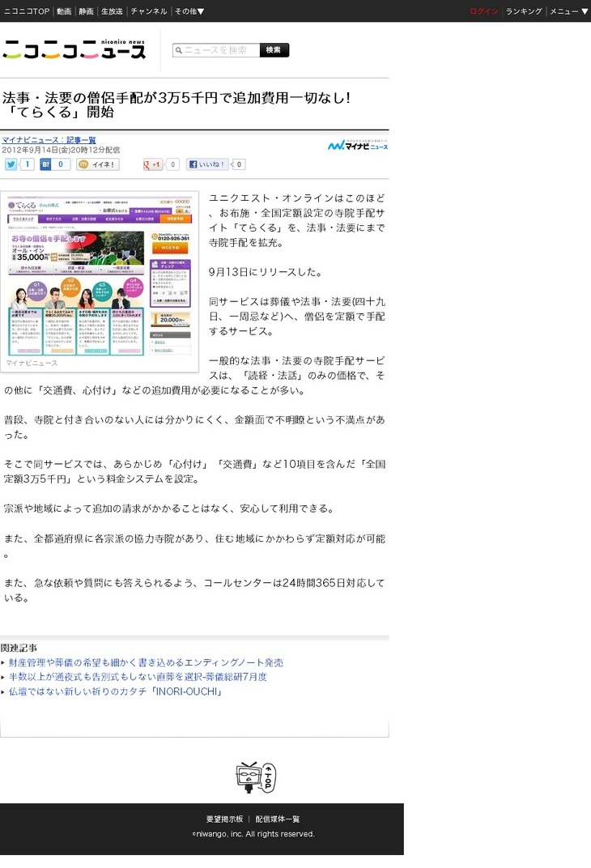The width and height of the screenshot is (591, 868).
Task: Click the ニコニコニュース logo
Action: (x=74, y=50)
